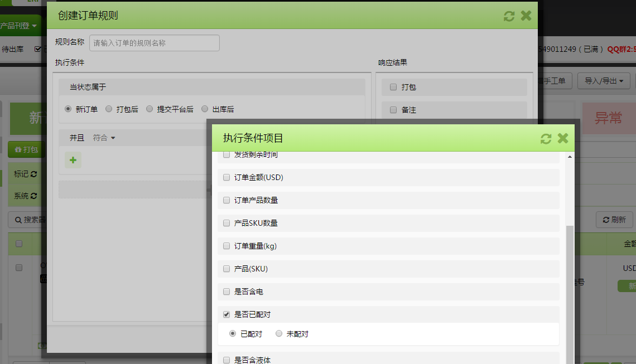The height and width of the screenshot is (364, 636).
Task: Select the 新订单 radio button
Action: 68,109
